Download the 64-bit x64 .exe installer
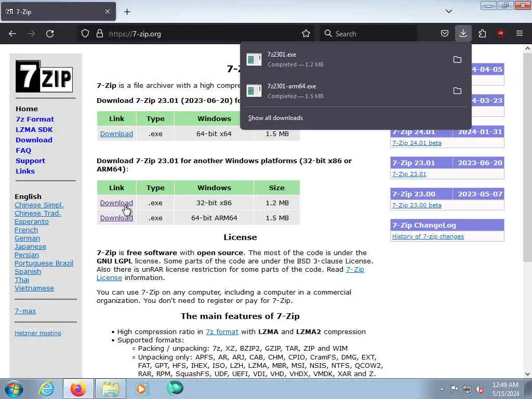Image resolution: width=532 pixels, height=399 pixels. (x=116, y=134)
